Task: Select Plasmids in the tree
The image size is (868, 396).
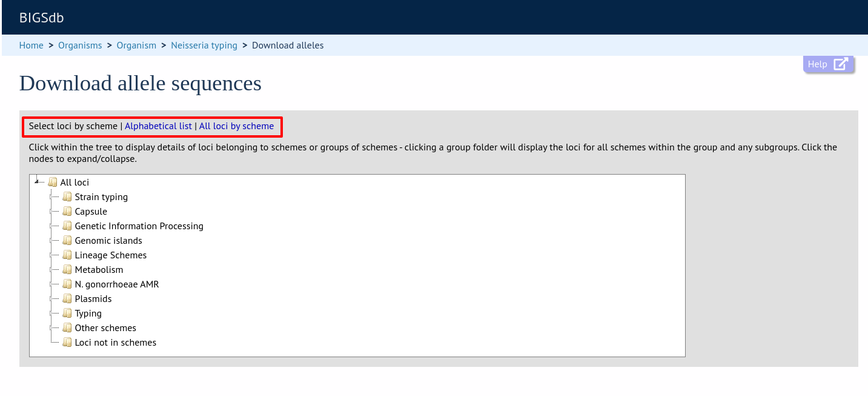Action: pos(93,298)
